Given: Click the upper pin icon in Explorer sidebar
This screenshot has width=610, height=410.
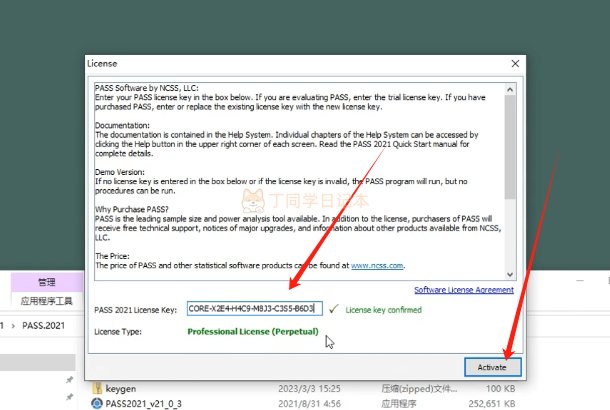Looking at the screenshot, I should point(69,380).
